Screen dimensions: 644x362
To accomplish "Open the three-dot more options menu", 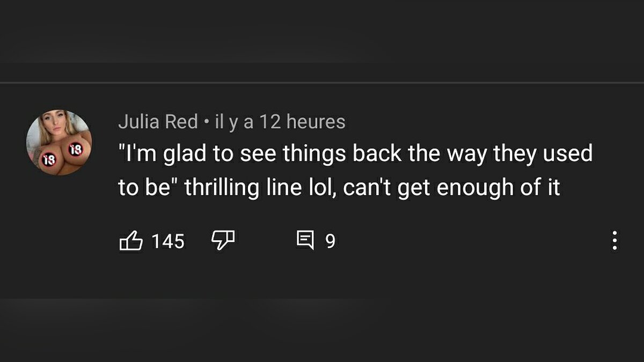I will pyautogui.click(x=614, y=241).
